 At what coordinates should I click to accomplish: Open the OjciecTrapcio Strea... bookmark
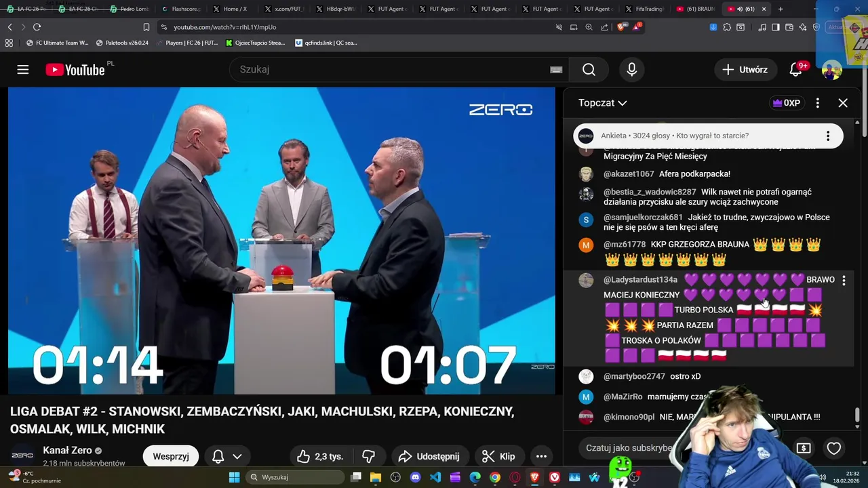255,43
